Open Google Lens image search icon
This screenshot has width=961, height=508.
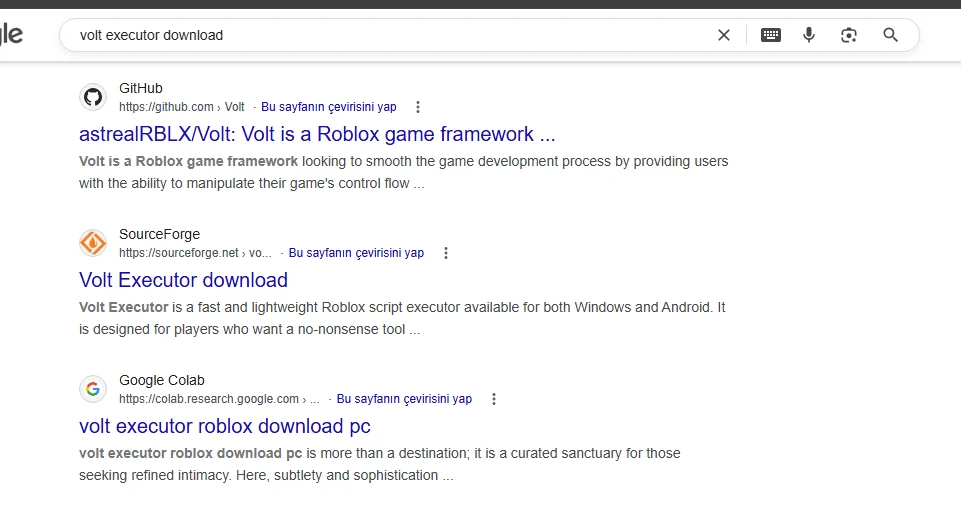click(x=849, y=35)
